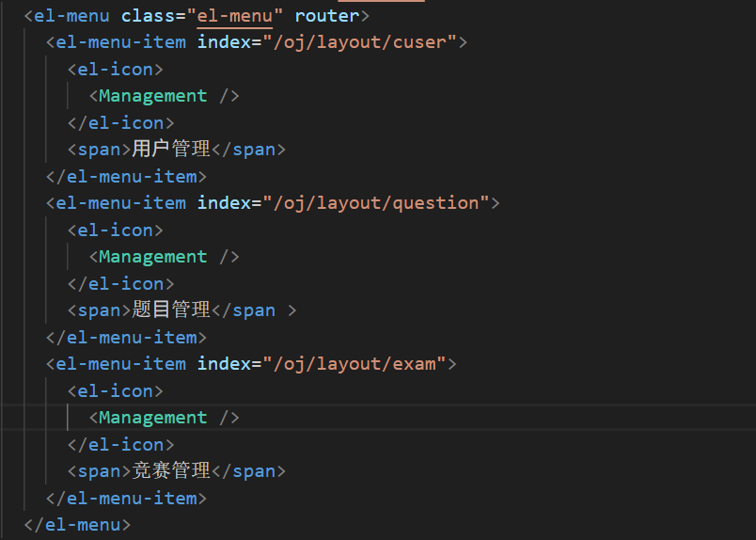Image resolution: width=756 pixels, height=540 pixels.
Task: Click the closing </el-menu> tag
Action: pyautogui.click(x=77, y=525)
